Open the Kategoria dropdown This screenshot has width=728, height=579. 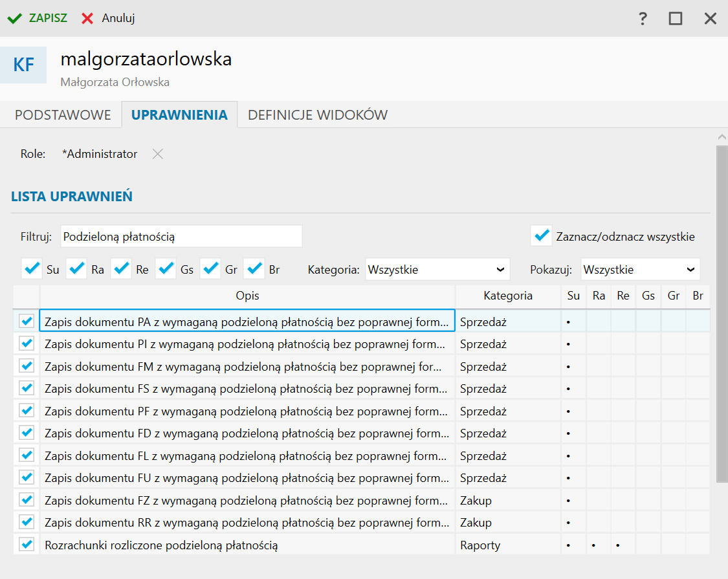[x=437, y=270]
